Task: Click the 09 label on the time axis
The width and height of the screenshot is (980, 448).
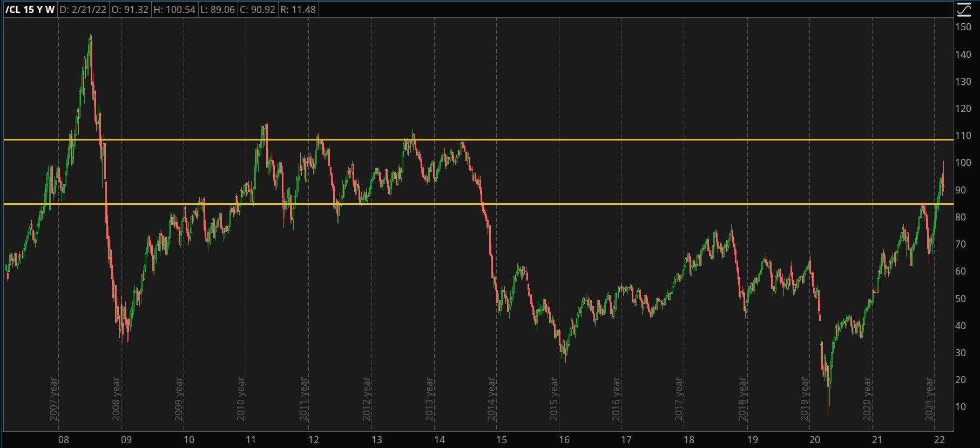Action: [x=126, y=439]
